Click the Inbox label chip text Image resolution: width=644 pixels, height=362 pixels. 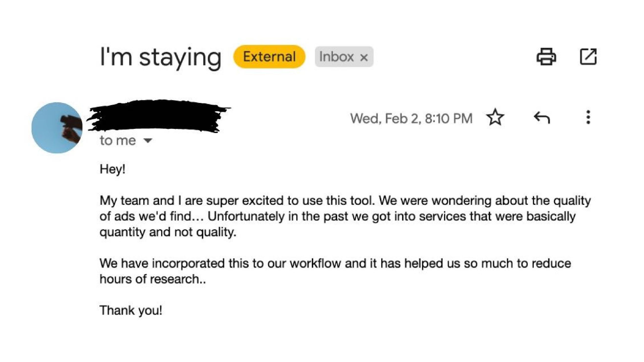(336, 57)
